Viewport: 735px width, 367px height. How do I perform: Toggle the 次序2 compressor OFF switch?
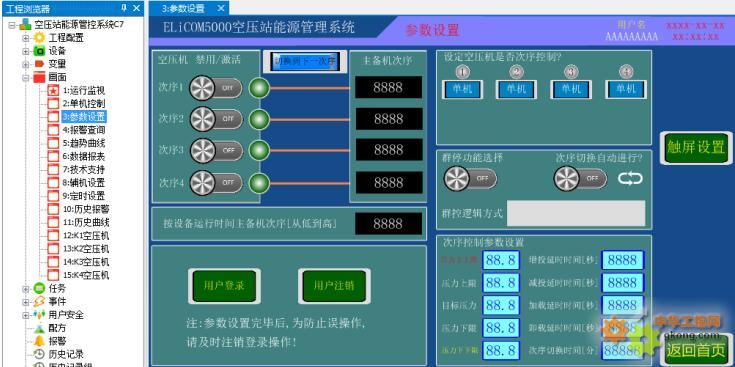[x=216, y=119]
